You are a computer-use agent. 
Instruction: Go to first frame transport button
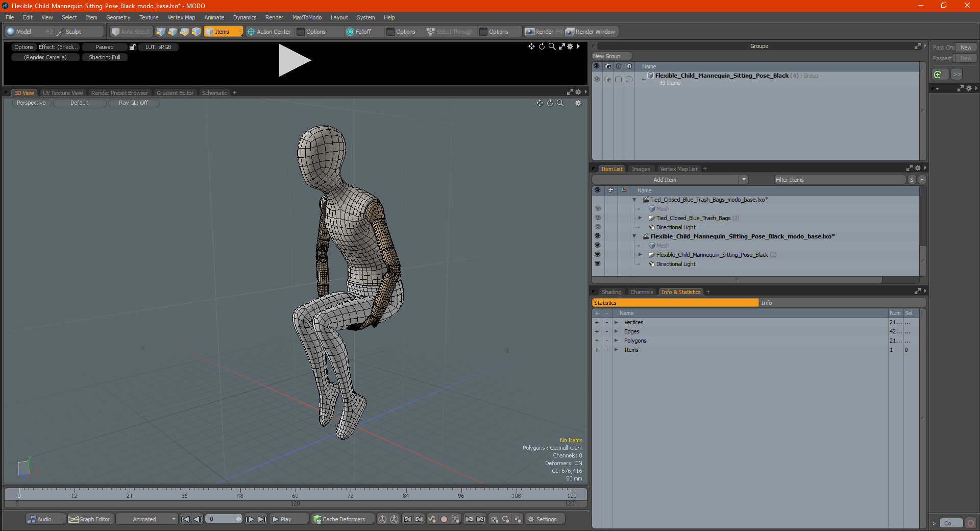pos(186,519)
